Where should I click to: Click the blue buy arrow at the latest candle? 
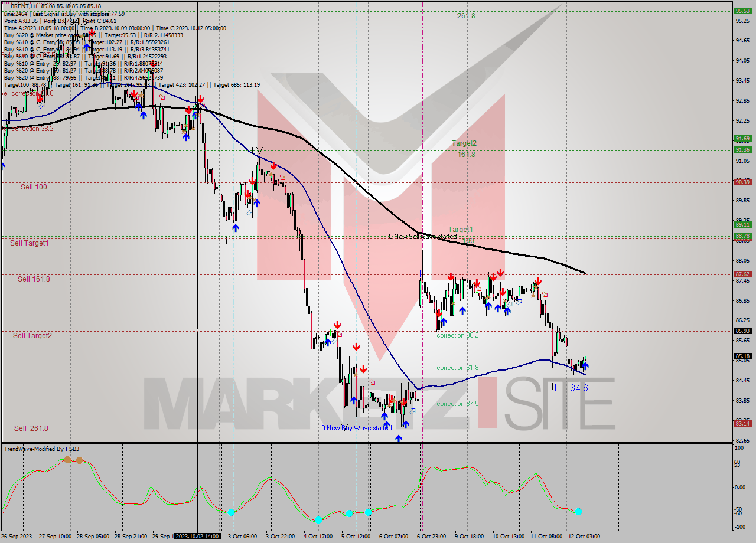coord(585,367)
